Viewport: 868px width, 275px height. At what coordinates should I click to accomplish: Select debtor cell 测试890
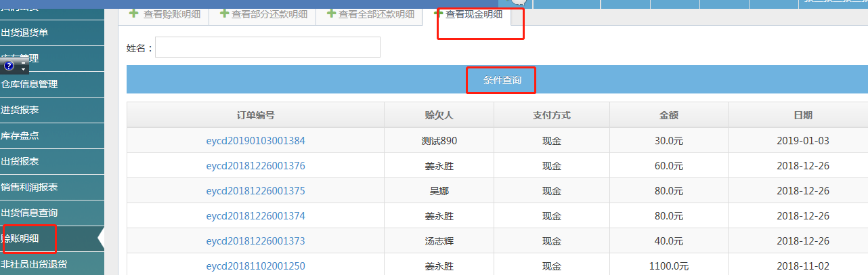coord(439,141)
